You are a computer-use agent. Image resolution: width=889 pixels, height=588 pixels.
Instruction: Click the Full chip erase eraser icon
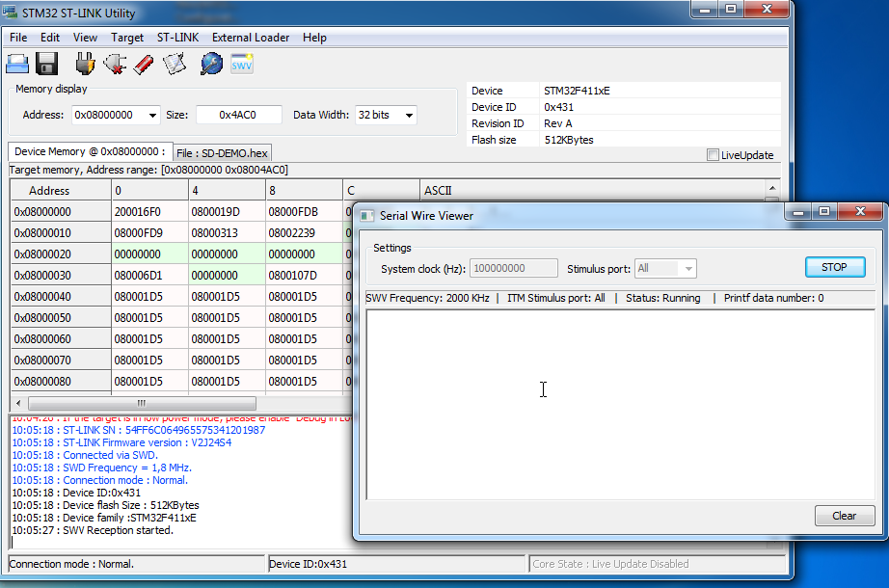click(144, 64)
